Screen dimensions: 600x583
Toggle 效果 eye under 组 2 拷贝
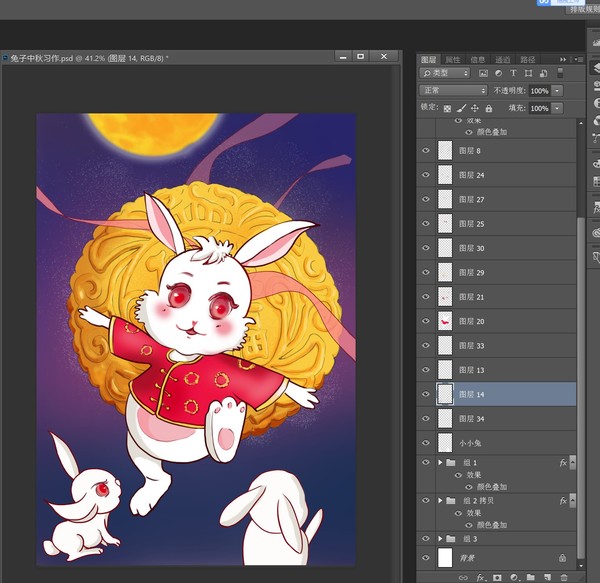[458, 513]
